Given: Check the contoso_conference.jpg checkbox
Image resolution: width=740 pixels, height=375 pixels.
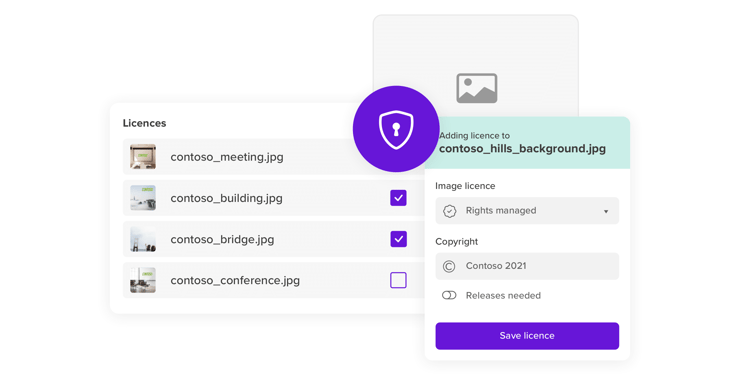Looking at the screenshot, I should [x=398, y=280].
